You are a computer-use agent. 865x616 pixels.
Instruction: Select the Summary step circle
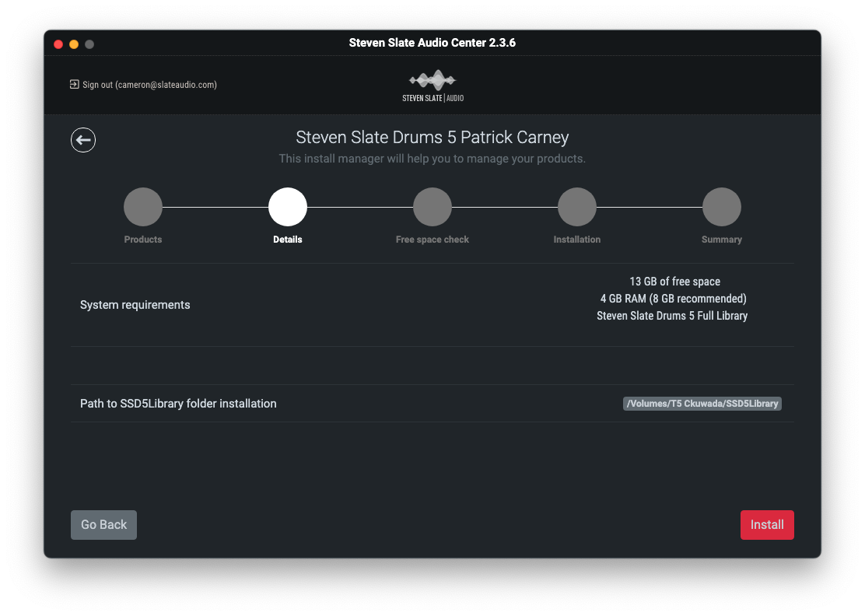coord(722,207)
